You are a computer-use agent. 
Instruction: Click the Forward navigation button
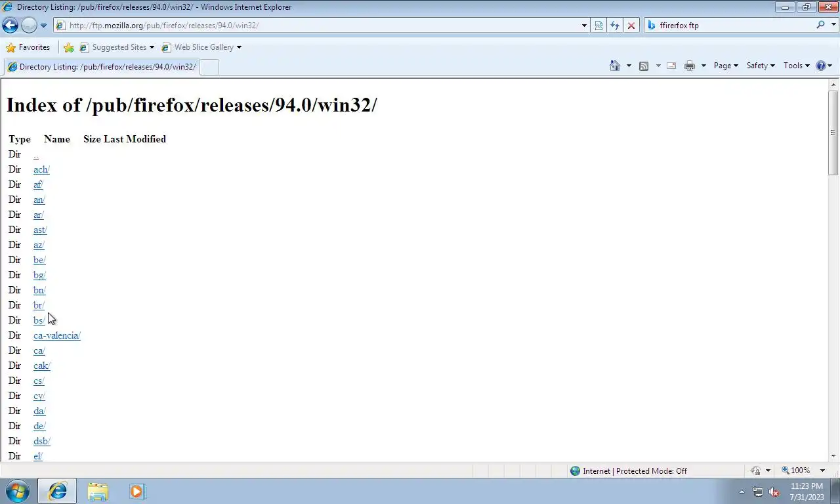coord(29,26)
